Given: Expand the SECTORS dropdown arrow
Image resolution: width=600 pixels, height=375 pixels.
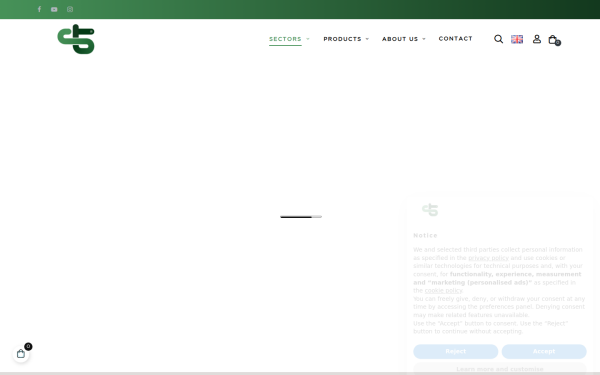Looking at the screenshot, I should point(308,39).
